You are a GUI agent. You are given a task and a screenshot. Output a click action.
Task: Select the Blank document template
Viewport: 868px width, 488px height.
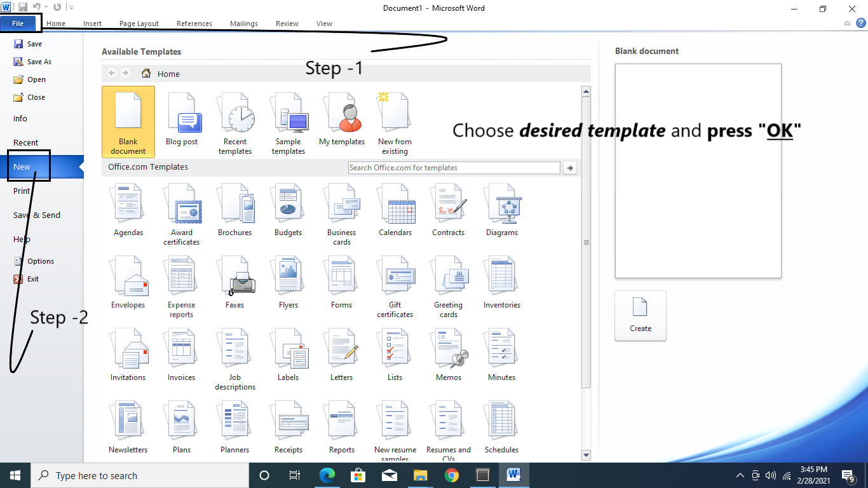[x=128, y=121]
